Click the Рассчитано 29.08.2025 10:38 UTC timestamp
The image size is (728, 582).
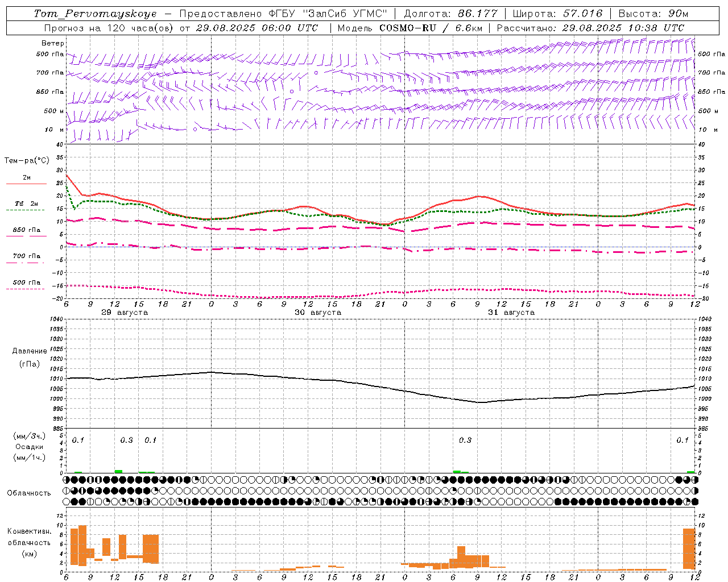click(x=590, y=28)
